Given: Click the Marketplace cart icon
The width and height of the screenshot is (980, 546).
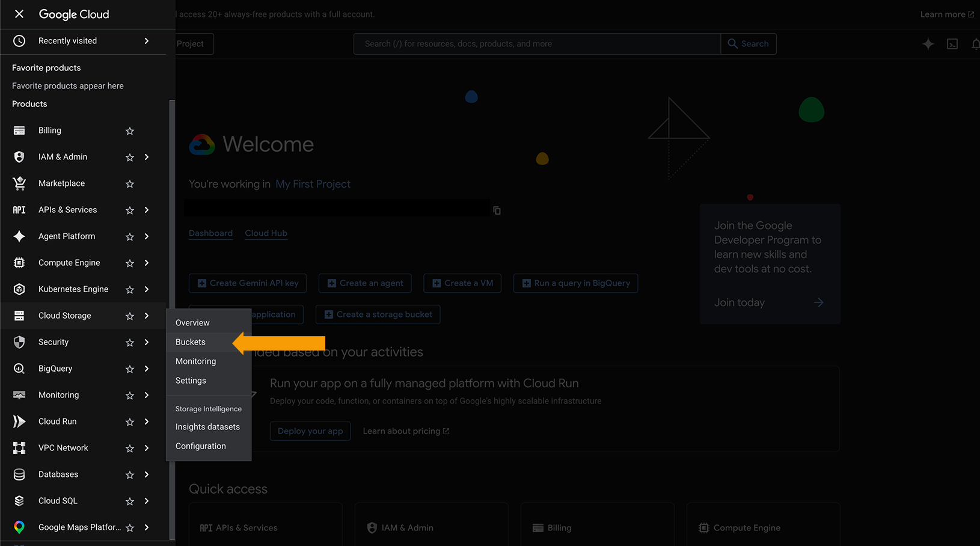Looking at the screenshot, I should click(19, 183).
